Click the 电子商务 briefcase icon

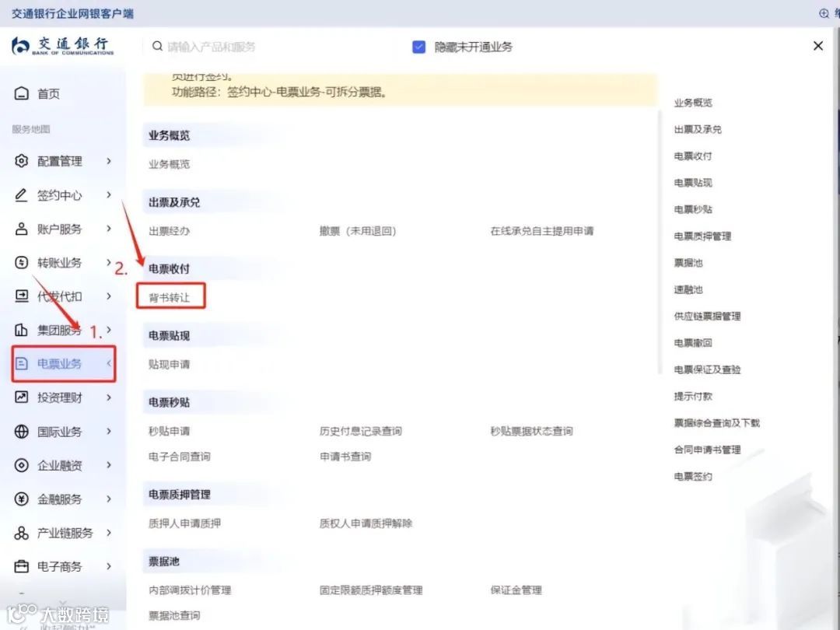pos(22,566)
